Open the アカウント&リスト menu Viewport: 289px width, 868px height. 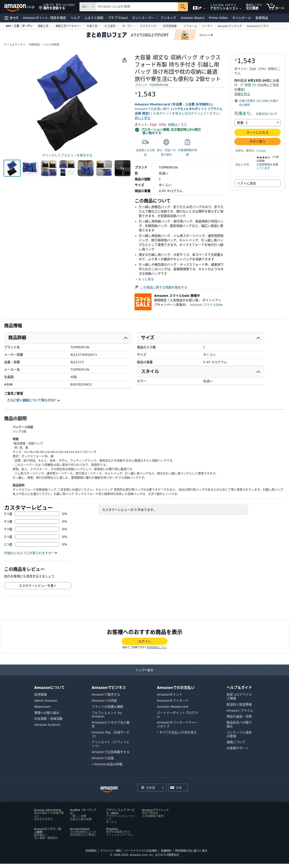[225, 7]
